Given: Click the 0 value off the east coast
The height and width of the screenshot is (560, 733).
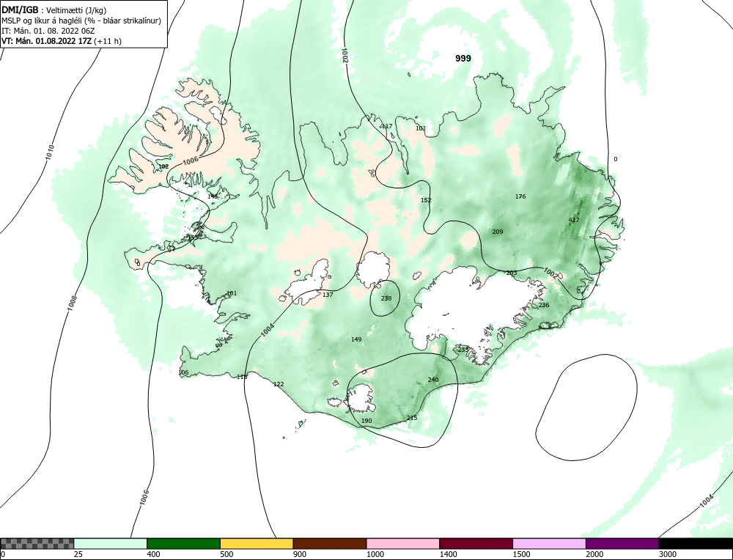Looking at the screenshot, I should [615, 159].
